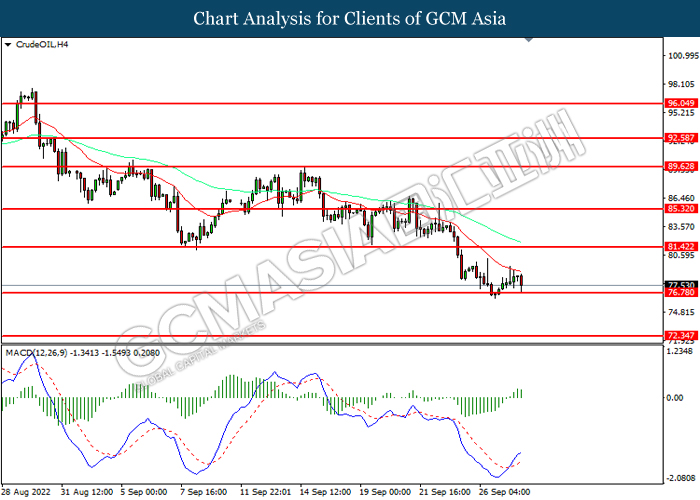Image resolution: width=700 pixels, height=500 pixels.
Task: Click the 74.815 price axis value
Action: [681, 312]
